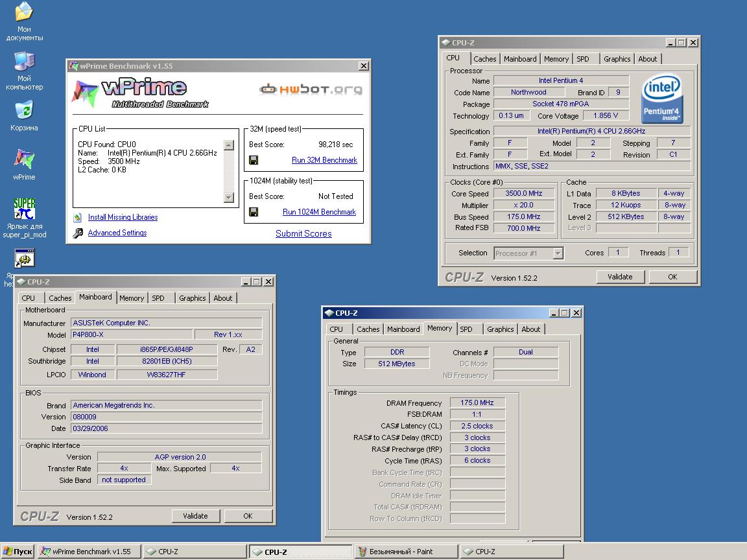This screenshot has height=560, width=747.
Task: Click the title bar icon of the CPU-Z Mainboard window
Action: (21, 282)
